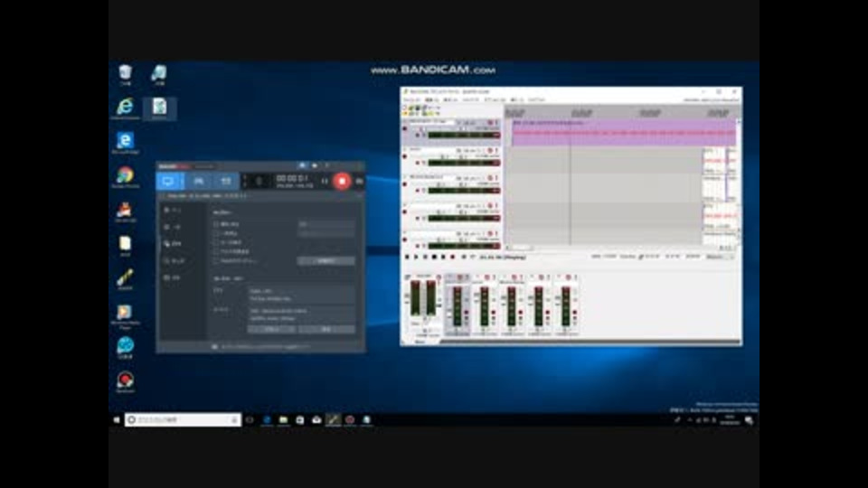Open the Image section in Bandicam's sidebar
The image size is (868, 488).
tap(174, 260)
